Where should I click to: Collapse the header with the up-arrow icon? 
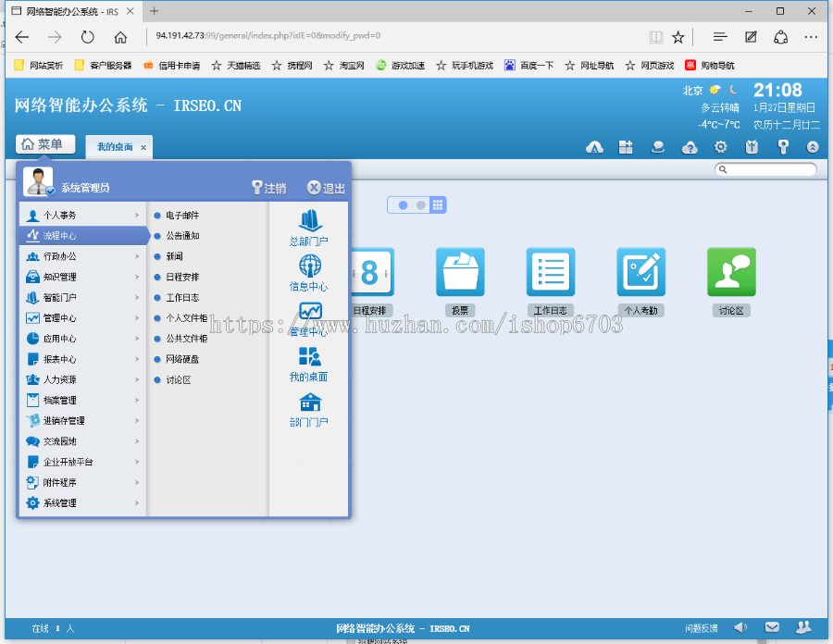coord(813,147)
